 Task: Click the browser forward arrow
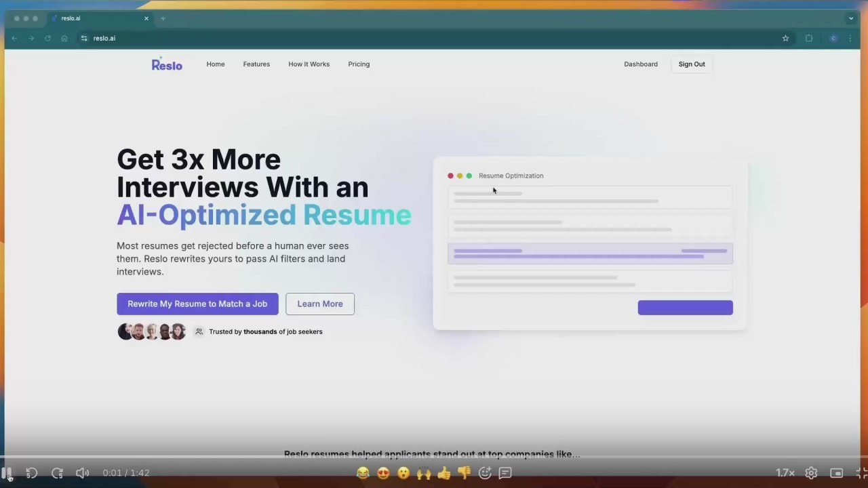(x=31, y=39)
